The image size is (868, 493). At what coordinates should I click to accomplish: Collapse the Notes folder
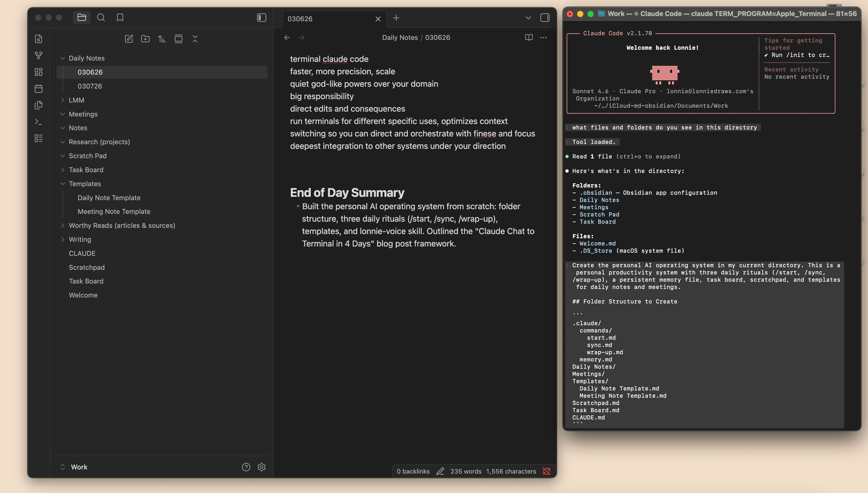[x=63, y=128]
